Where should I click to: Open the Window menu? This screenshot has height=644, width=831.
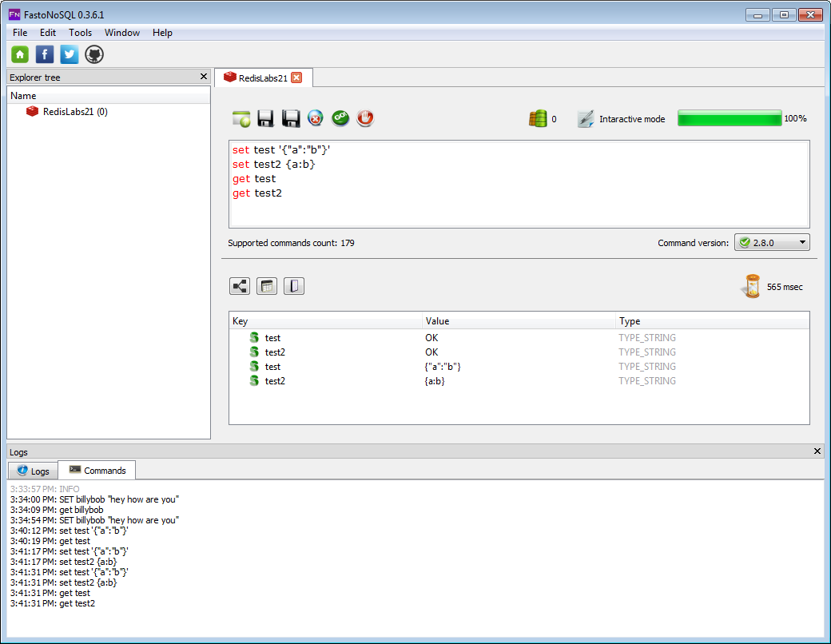122,32
